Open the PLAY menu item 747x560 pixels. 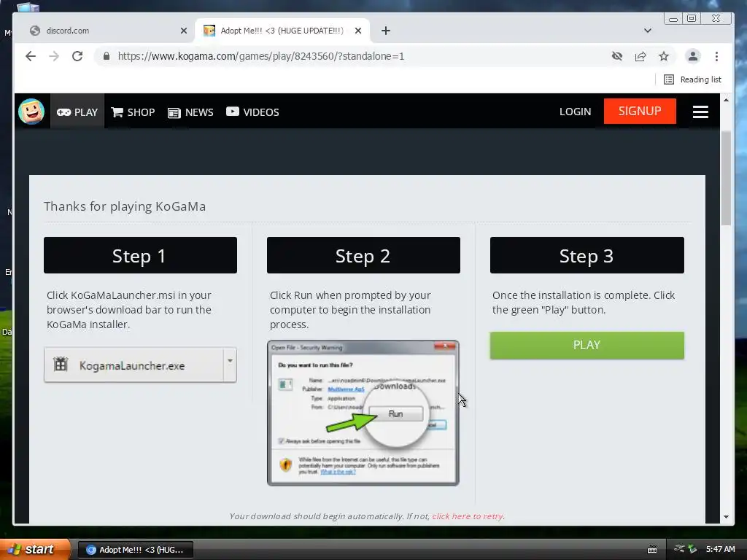click(77, 112)
